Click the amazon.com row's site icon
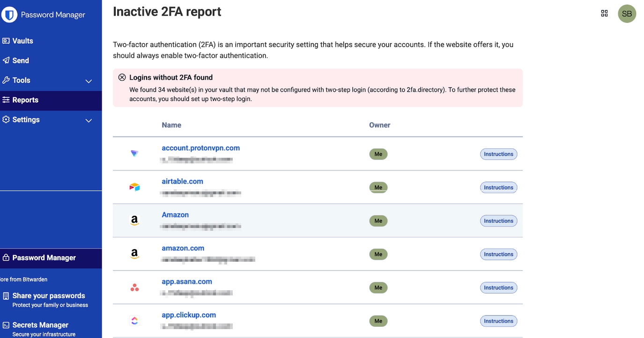Screen dimensions: 644x338 point(134,254)
